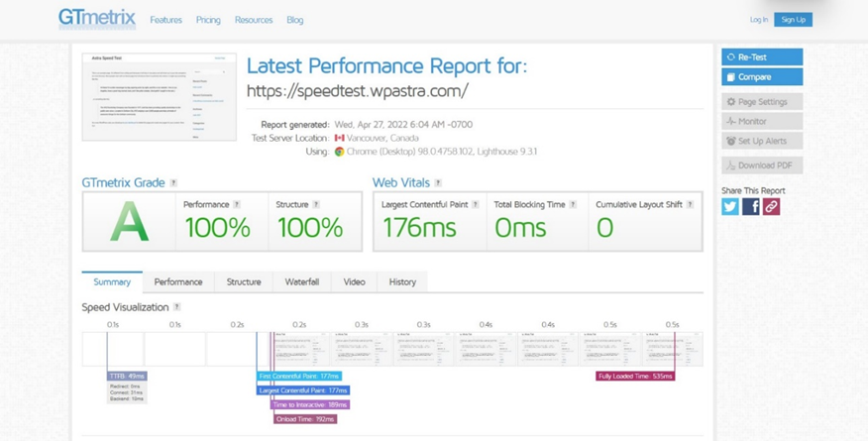Open Features in top navigation
Image resolution: width=868 pixels, height=441 pixels.
(166, 20)
